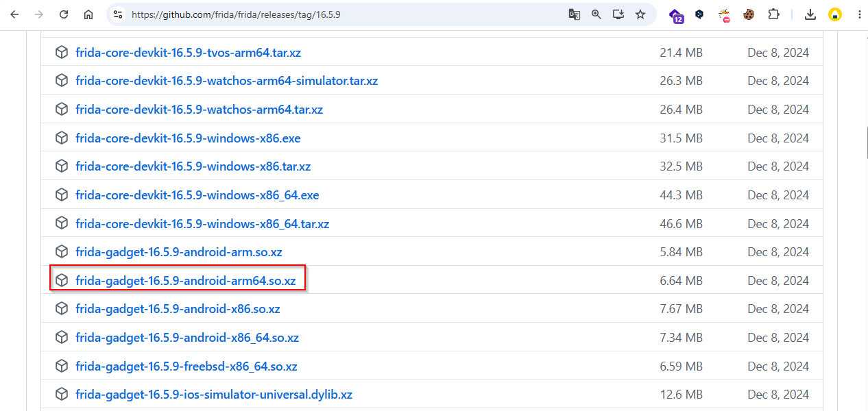The width and height of the screenshot is (868, 411).
Task: Download frida-gadget-16.5.9-android-x86_64.so.xz
Action: 187,338
